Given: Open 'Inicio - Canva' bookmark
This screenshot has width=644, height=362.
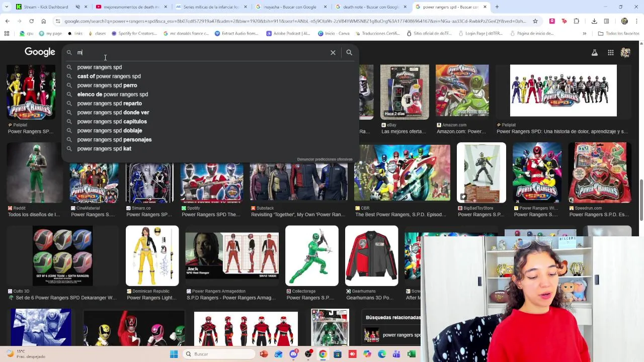Looking at the screenshot, I should point(334,34).
